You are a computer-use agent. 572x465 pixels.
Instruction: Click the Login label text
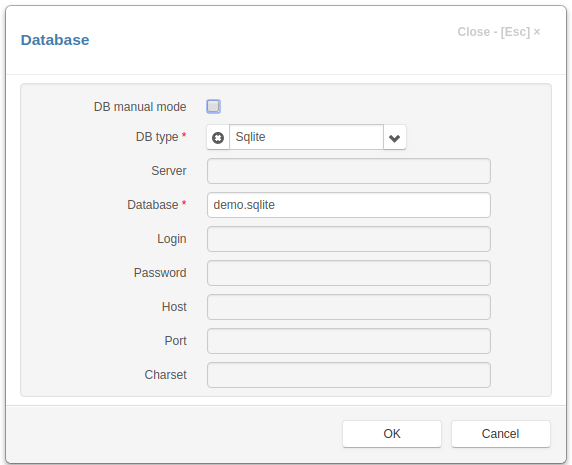[172, 239]
